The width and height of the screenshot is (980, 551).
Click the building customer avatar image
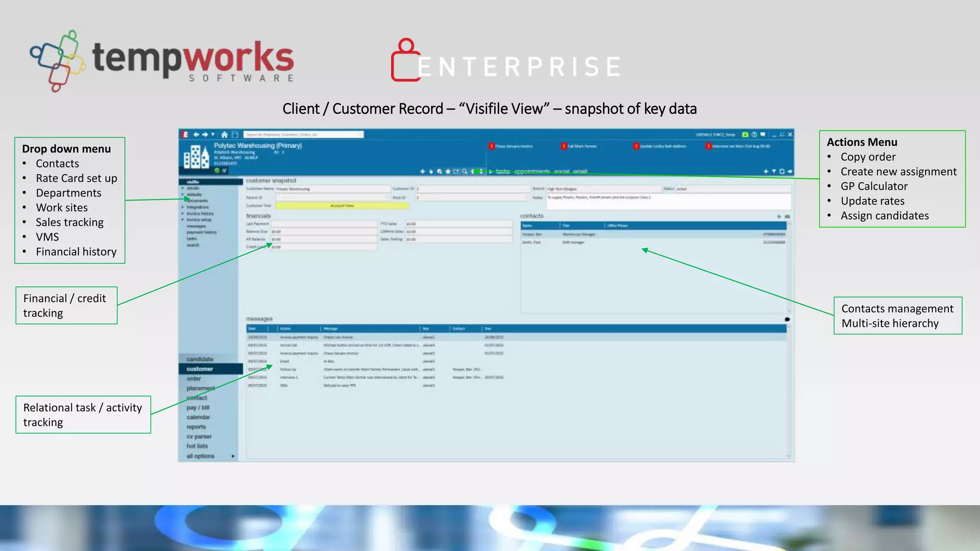[x=197, y=157]
